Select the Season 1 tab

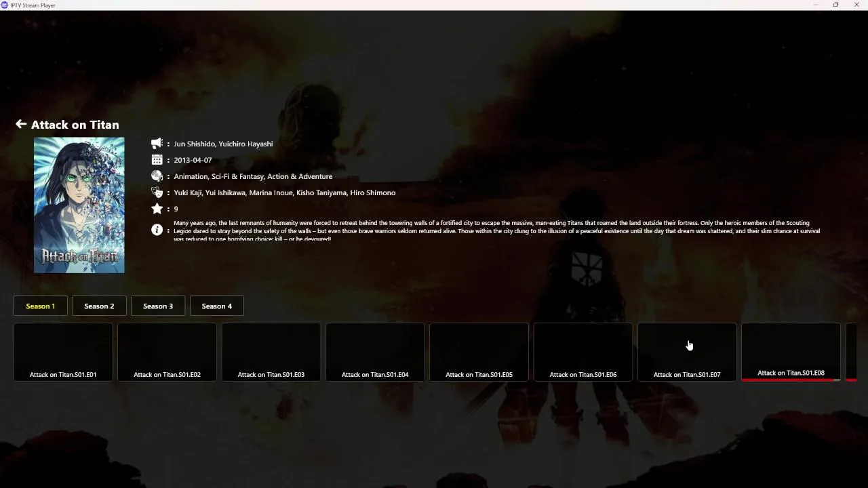tap(41, 306)
